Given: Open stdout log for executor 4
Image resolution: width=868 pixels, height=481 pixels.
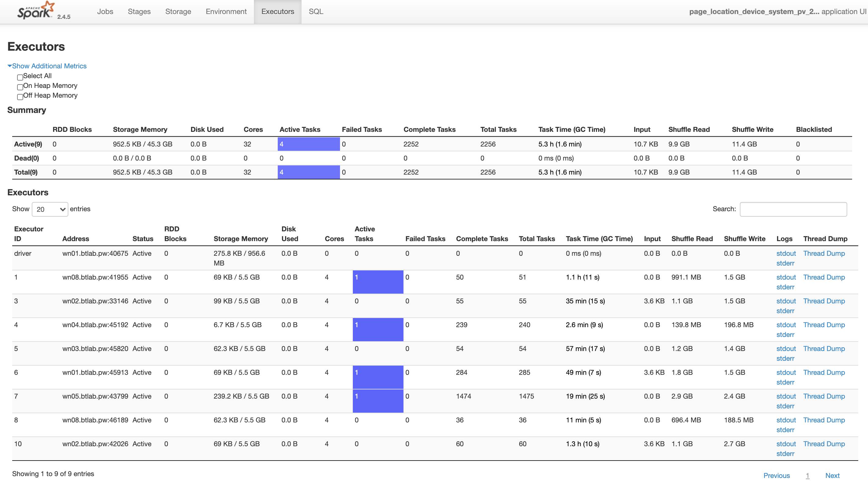Looking at the screenshot, I should [786, 325].
